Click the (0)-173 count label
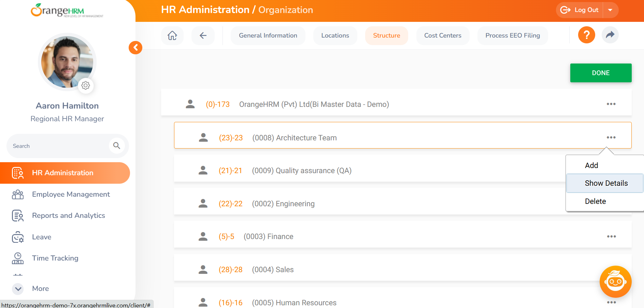Screen dimensions: 644x308 click(x=218, y=104)
